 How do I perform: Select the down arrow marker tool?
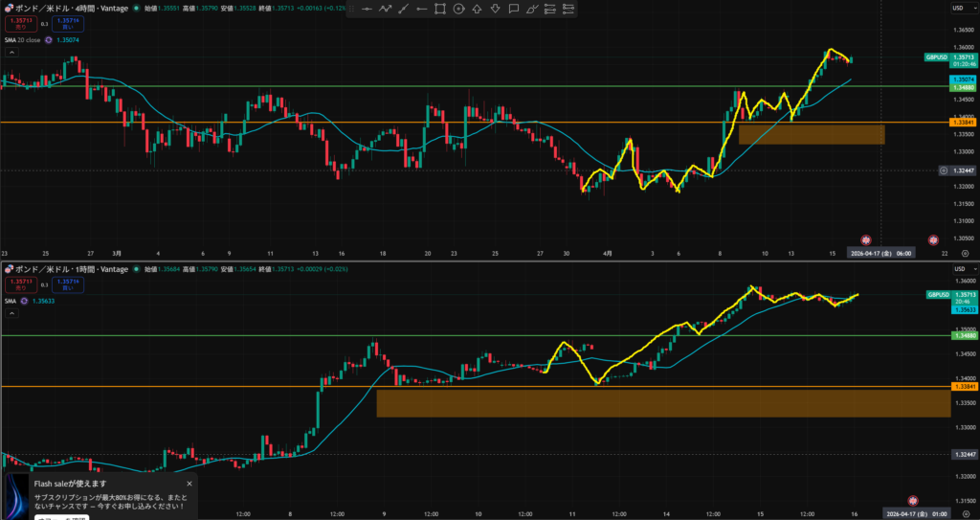495,9
